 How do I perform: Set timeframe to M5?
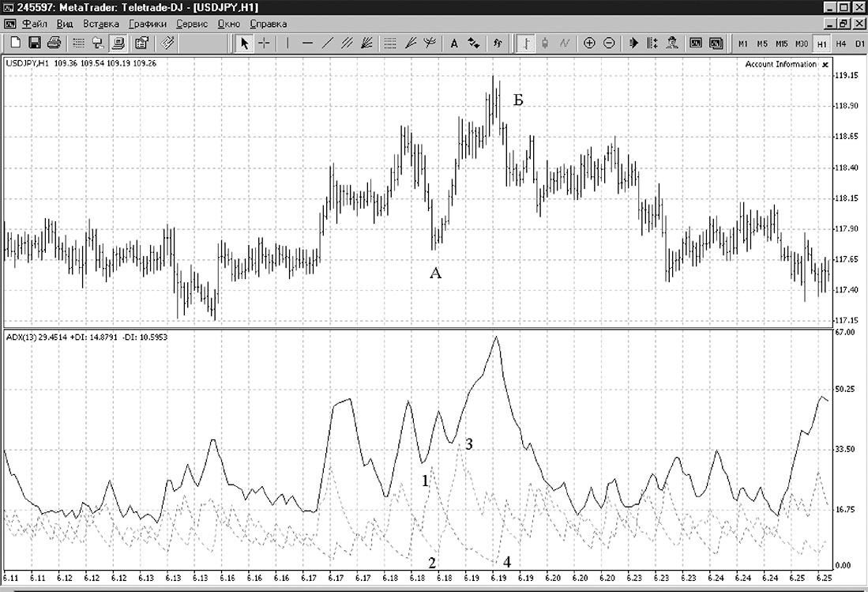tap(762, 43)
